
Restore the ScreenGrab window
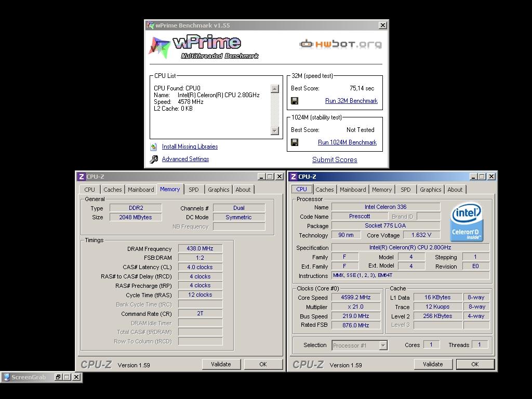click(58, 377)
